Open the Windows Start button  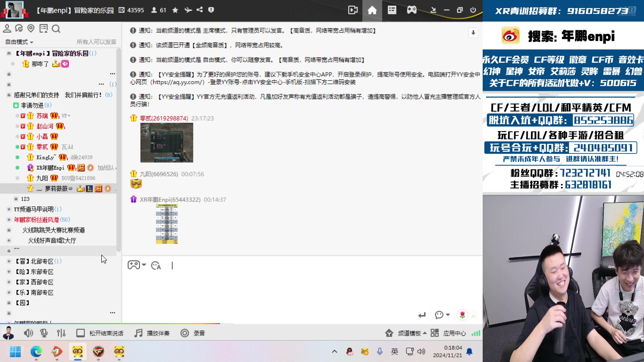point(15,351)
